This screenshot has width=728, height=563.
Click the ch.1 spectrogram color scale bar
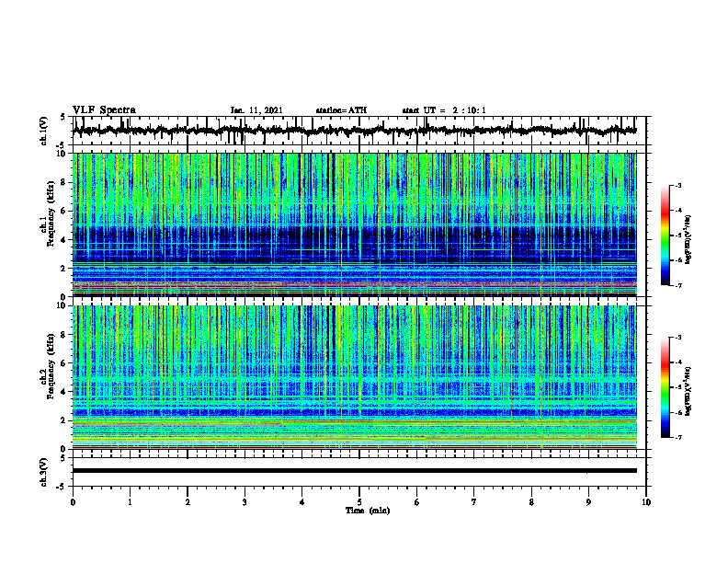(x=665, y=236)
